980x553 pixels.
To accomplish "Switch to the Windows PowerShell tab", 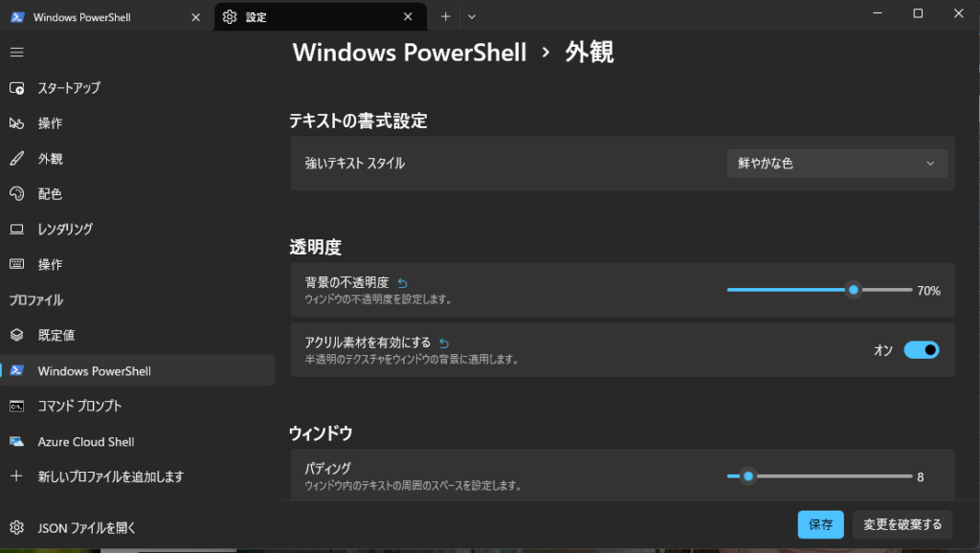I will point(106,17).
